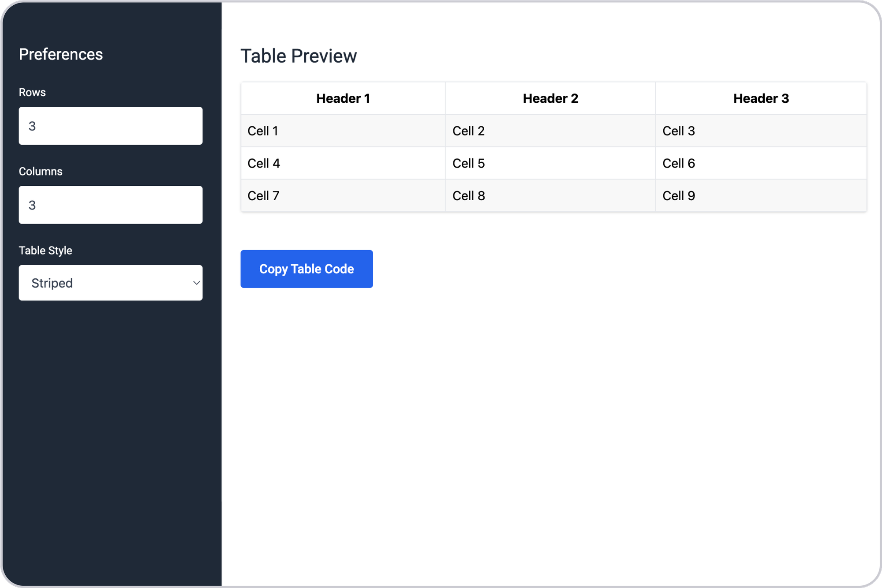Click the Preferences sidebar title
The image size is (882, 588).
pos(61,54)
